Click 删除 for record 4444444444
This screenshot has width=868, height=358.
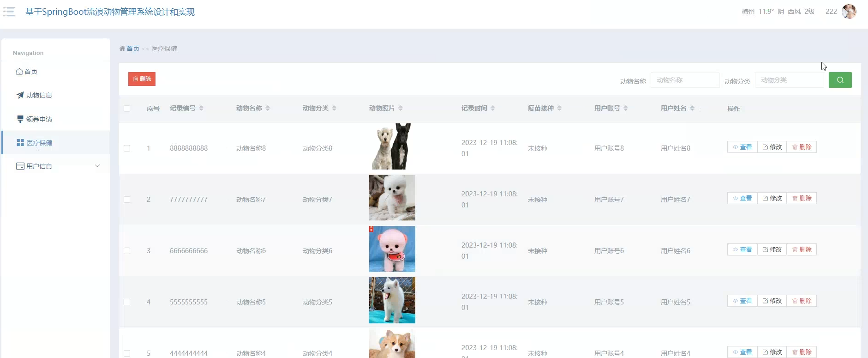(802, 352)
